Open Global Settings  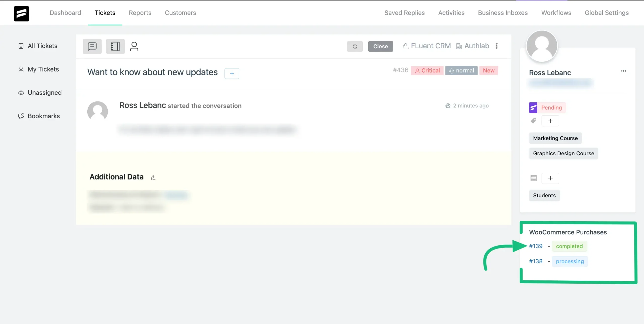(x=607, y=13)
